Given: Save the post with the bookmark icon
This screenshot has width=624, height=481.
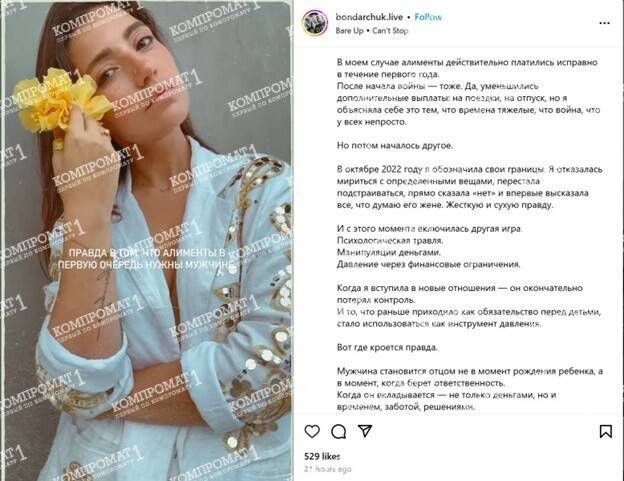Looking at the screenshot, I should [x=606, y=431].
